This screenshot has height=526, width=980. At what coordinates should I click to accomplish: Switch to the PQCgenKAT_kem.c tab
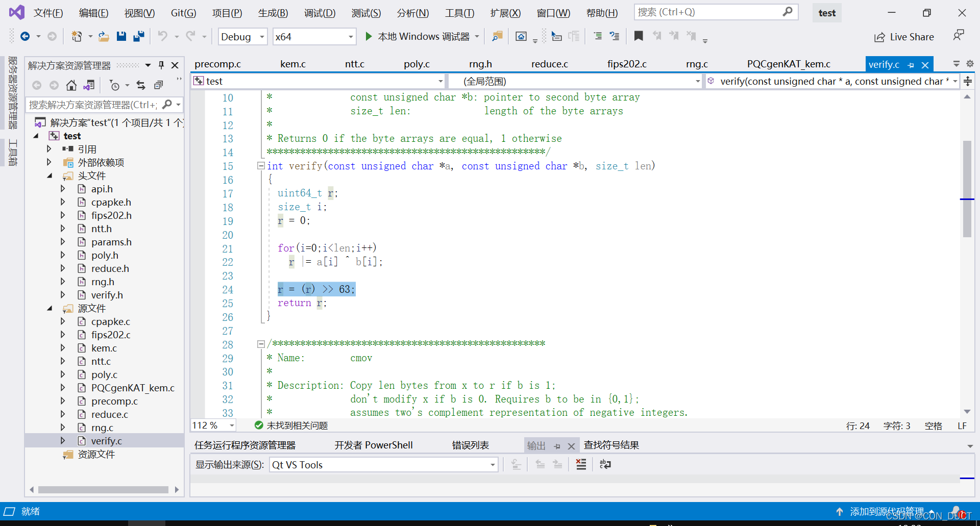789,64
